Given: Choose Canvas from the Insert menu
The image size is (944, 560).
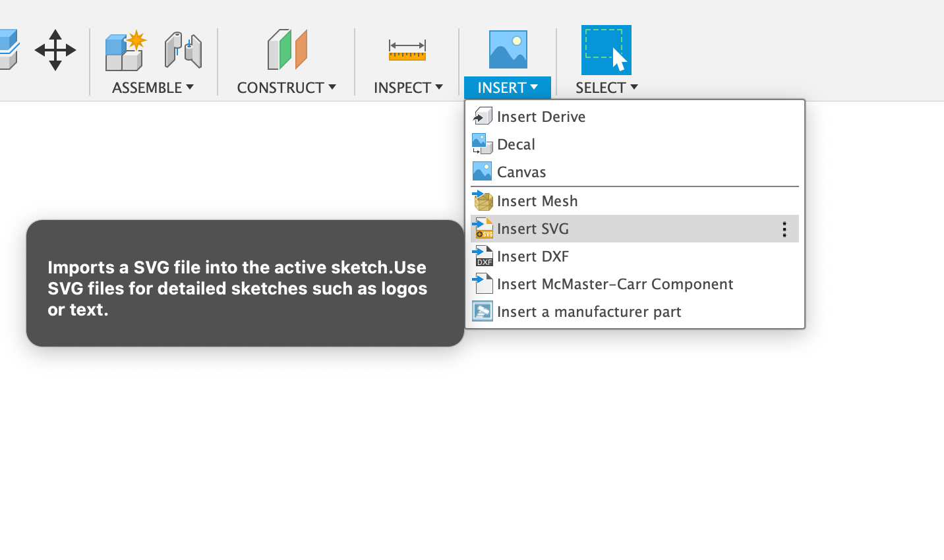Looking at the screenshot, I should point(521,172).
